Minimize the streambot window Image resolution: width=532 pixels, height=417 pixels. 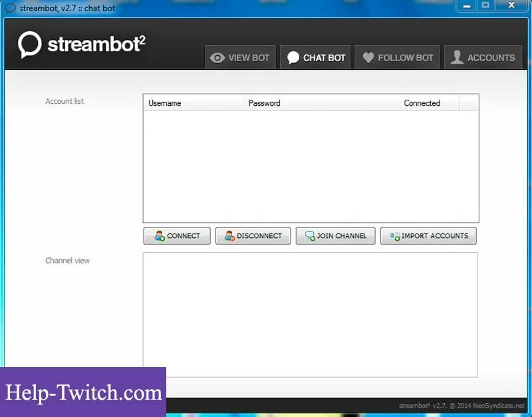coord(467,5)
